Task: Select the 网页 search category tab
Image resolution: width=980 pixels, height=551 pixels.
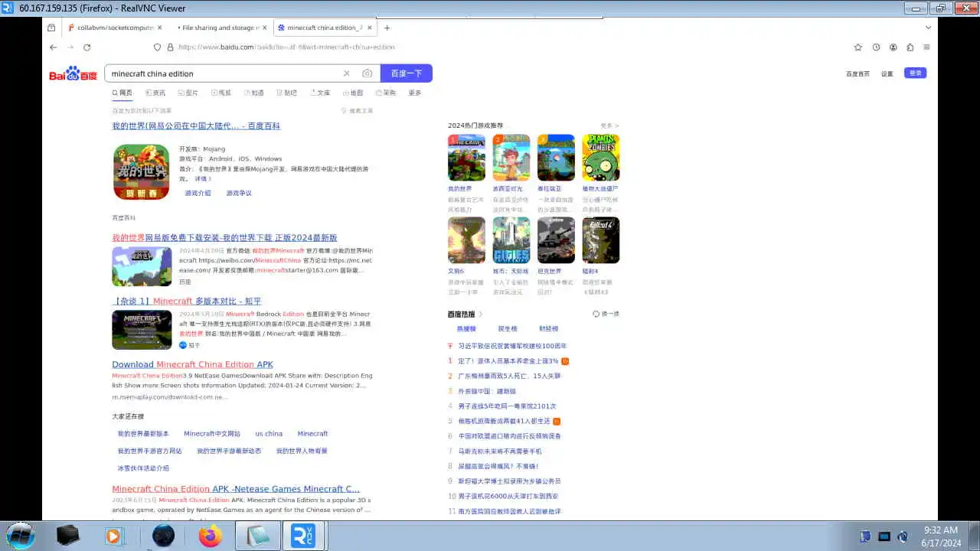Action: tap(122, 93)
